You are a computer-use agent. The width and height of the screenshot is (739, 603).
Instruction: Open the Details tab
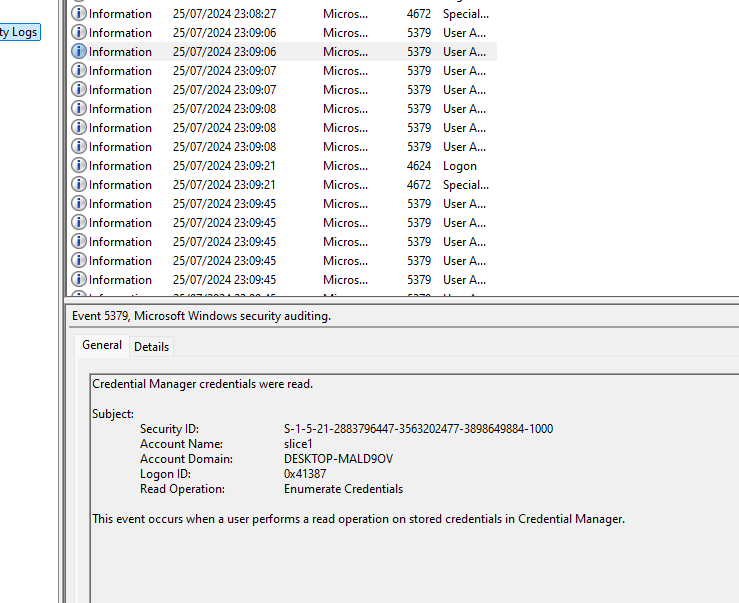coord(151,346)
